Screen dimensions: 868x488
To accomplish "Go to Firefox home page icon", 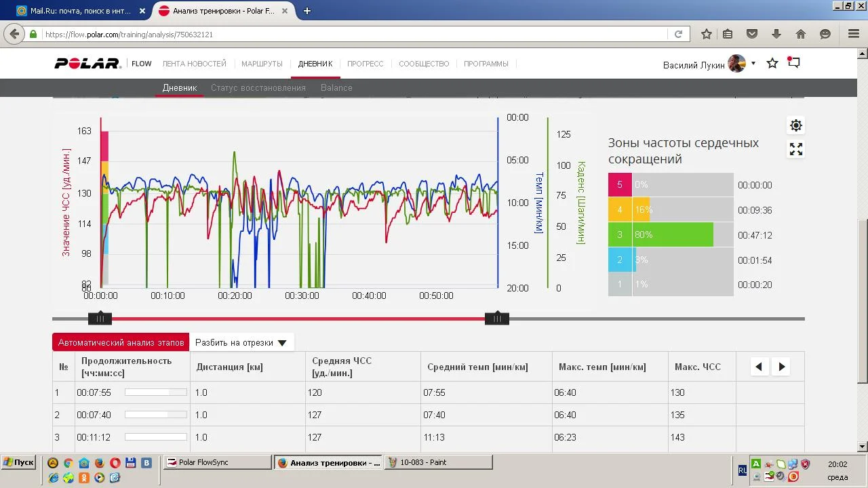I will [x=801, y=34].
